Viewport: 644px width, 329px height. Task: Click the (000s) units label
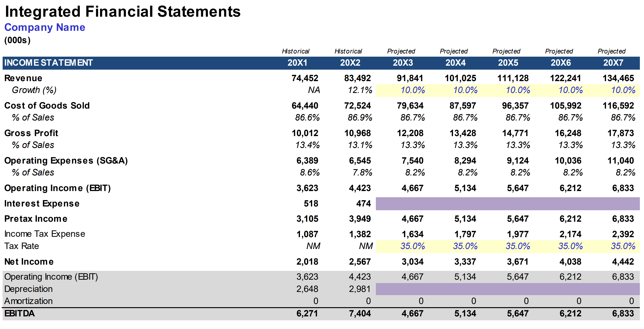point(18,40)
